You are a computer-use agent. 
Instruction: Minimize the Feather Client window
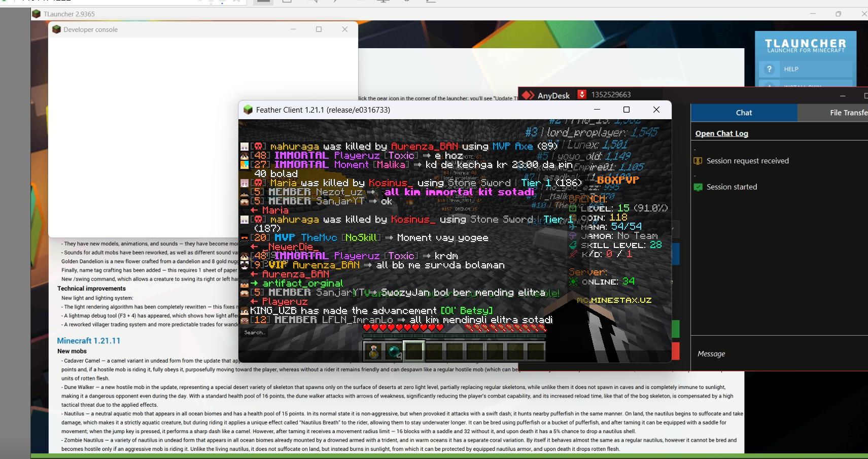click(597, 110)
